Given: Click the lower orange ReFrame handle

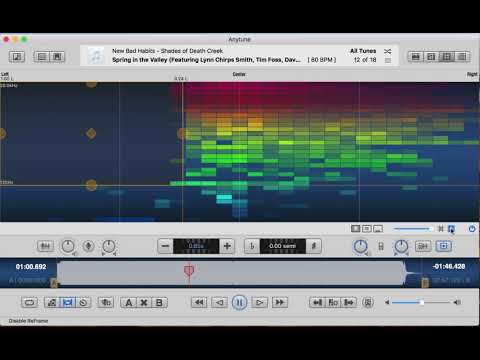Looking at the screenshot, I should (91, 185).
